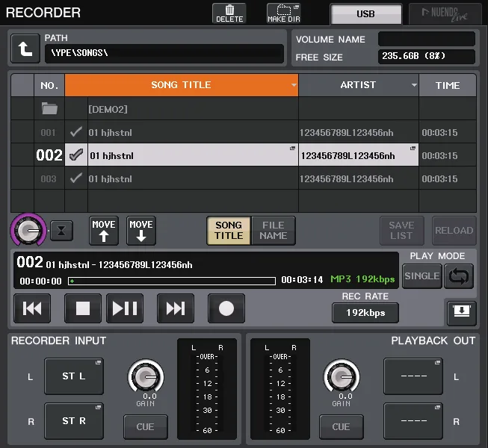Image resolution: width=488 pixels, height=448 pixels.
Task: Select the Nuendo Live tab
Action: [x=445, y=14]
